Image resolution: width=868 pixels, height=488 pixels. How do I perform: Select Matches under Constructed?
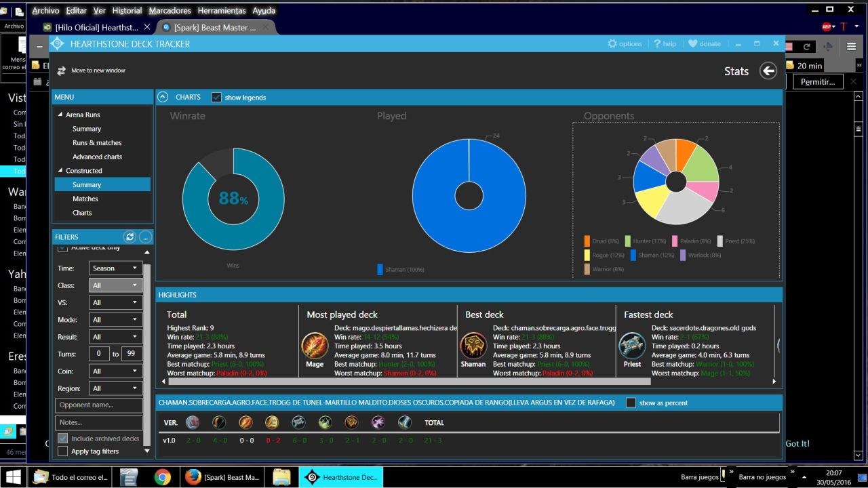(85, 199)
